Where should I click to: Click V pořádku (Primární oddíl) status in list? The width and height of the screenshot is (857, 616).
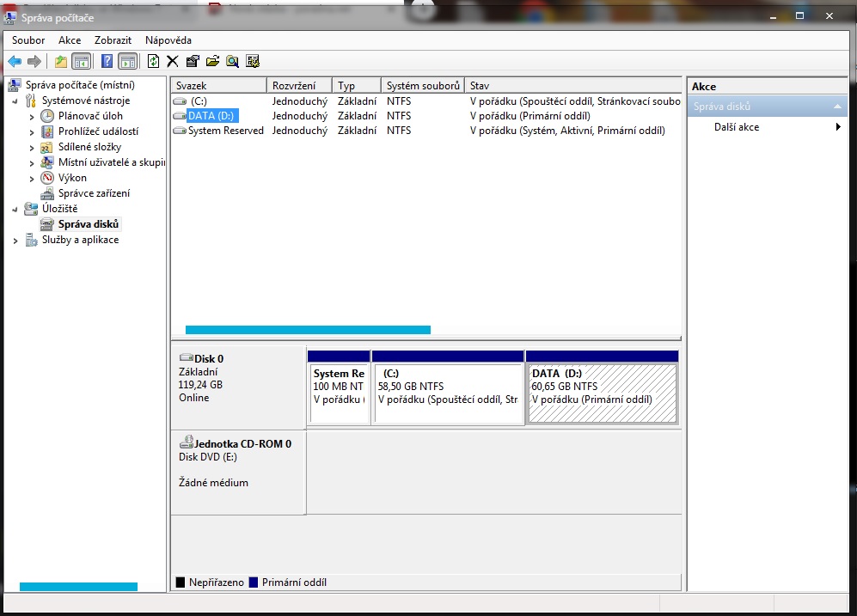pos(530,116)
